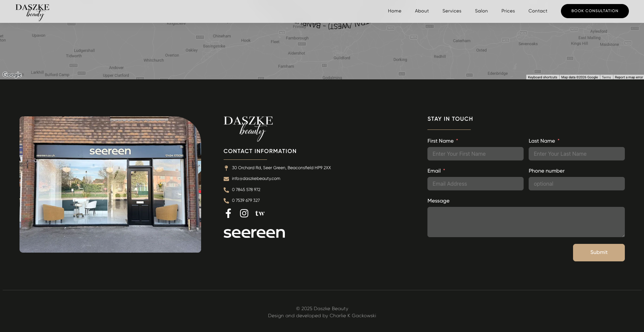Click the Redhill label on the map
The image size is (644, 332).
point(440,57)
